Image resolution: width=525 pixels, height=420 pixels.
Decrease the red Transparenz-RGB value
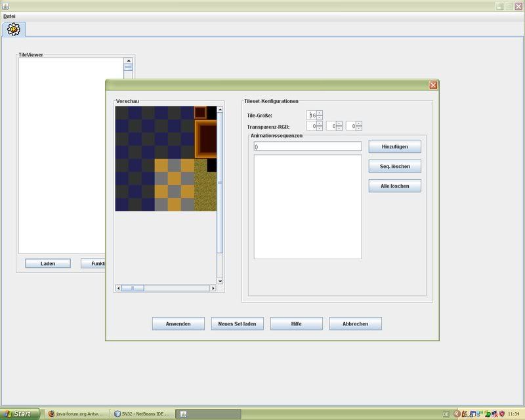(x=320, y=128)
